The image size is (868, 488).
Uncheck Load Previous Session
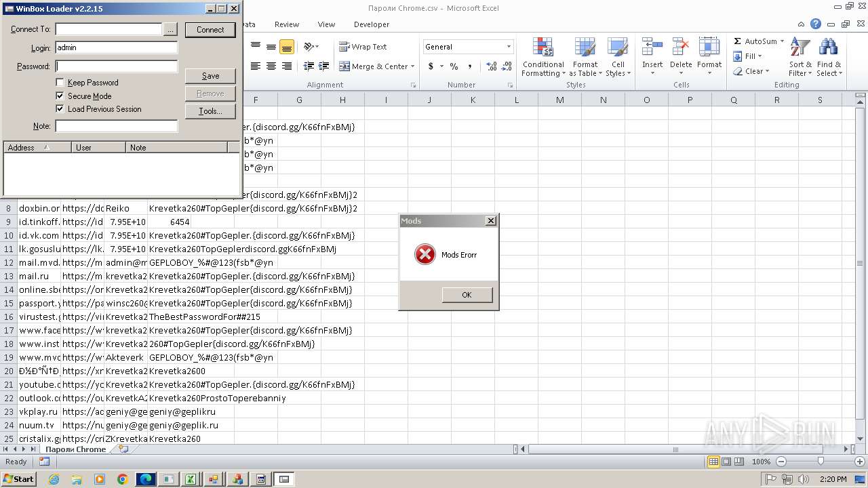pyautogui.click(x=60, y=109)
